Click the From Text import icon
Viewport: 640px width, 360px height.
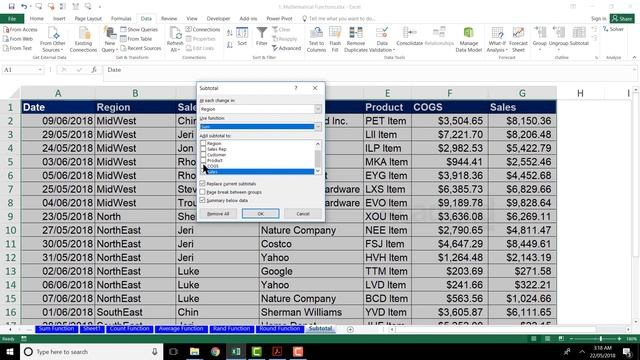6,48
